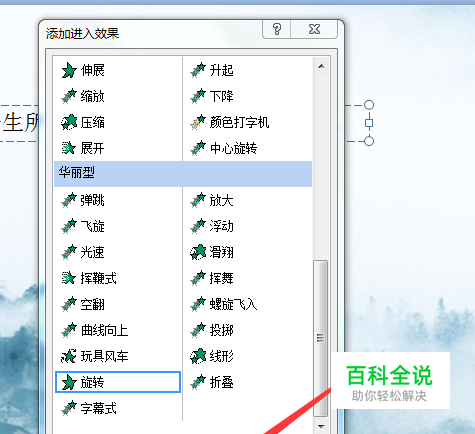Viewport: 475px width, 434px height.
Task: Click the star icon beside 压缩
Action: pyautogui.click(x=69, y=122)
